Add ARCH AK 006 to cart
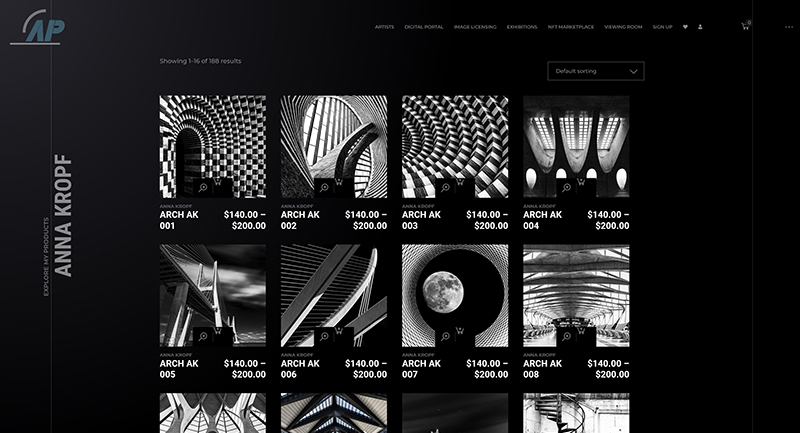 [339, 331]
